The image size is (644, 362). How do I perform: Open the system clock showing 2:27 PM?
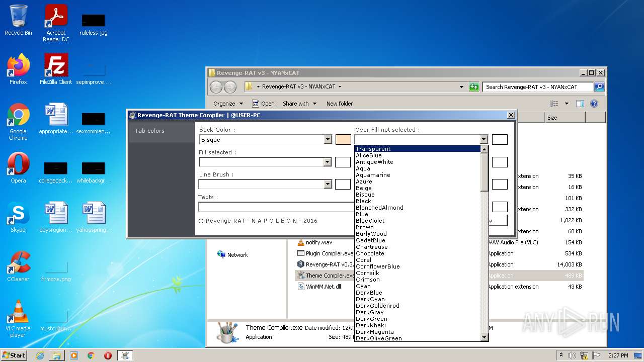[x=618, y=355]
